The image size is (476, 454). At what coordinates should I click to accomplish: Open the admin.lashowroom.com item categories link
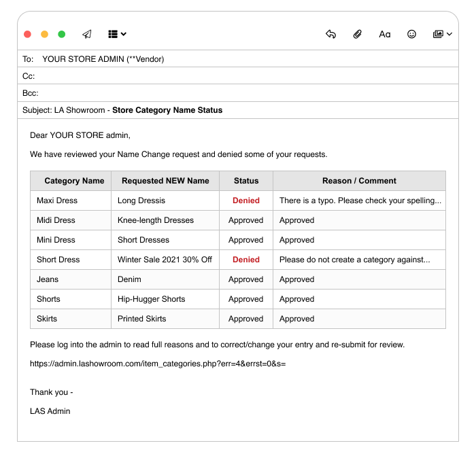tap(157, 364)
